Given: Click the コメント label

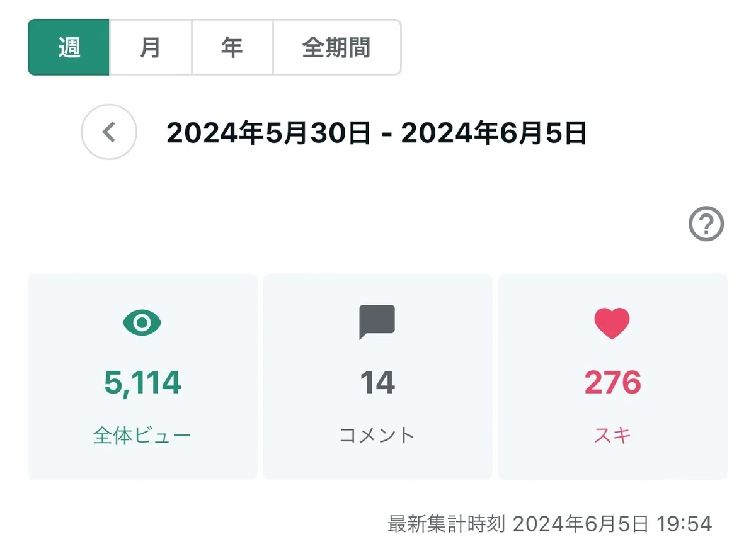Looking at the screenshot, I should [x=377, y=435].
